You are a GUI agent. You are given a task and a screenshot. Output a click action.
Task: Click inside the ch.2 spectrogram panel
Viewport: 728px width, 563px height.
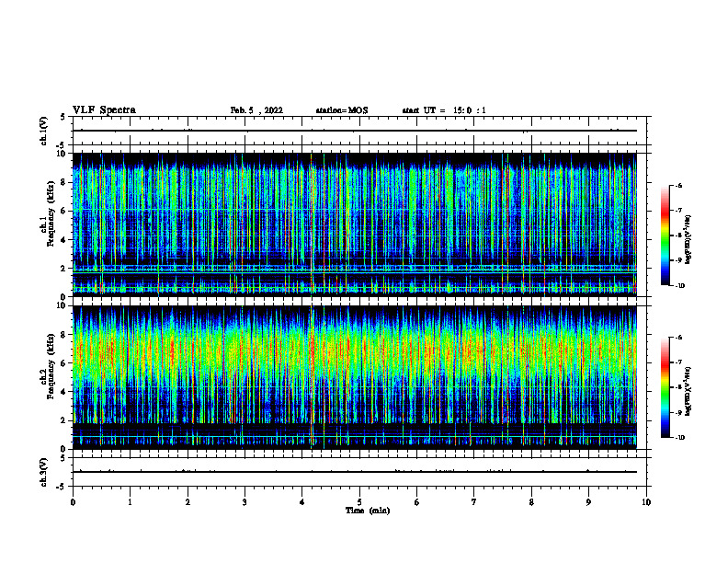tap(354, 377)
